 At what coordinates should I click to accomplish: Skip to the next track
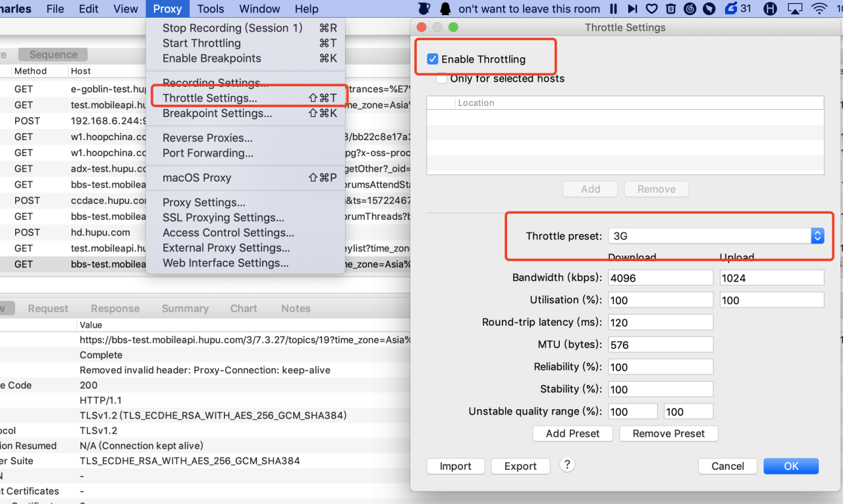coord(632,9)
